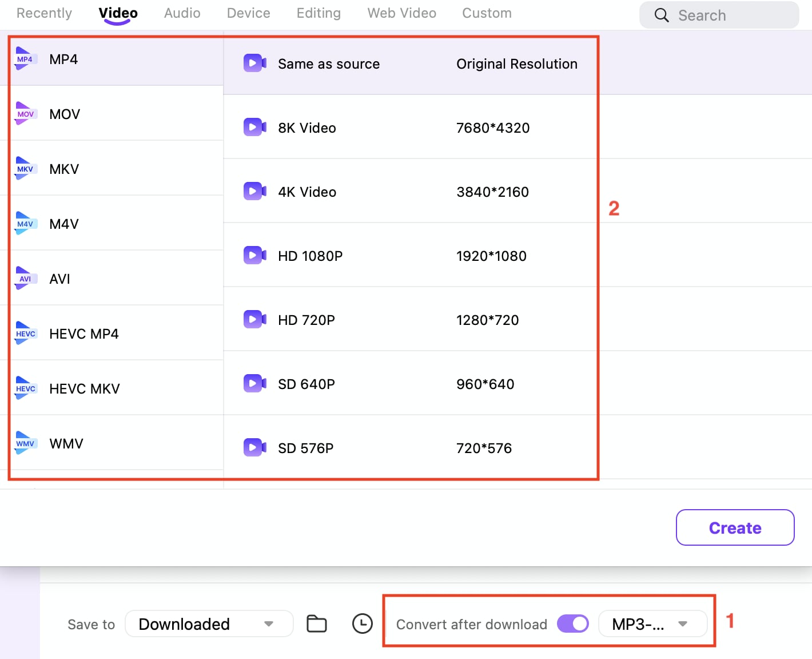Open the Web Video tab
The image size is (812, 659).
click(401, 13)
